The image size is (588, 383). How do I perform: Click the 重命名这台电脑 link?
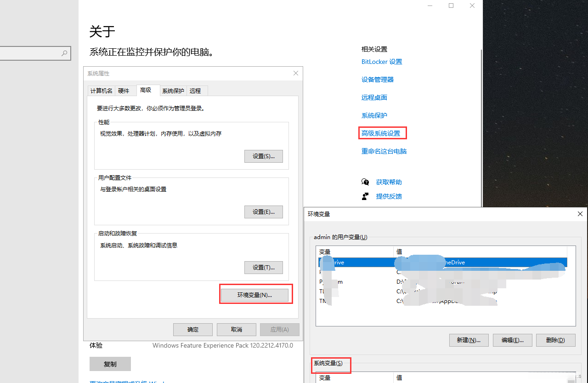tap(384, 151)
